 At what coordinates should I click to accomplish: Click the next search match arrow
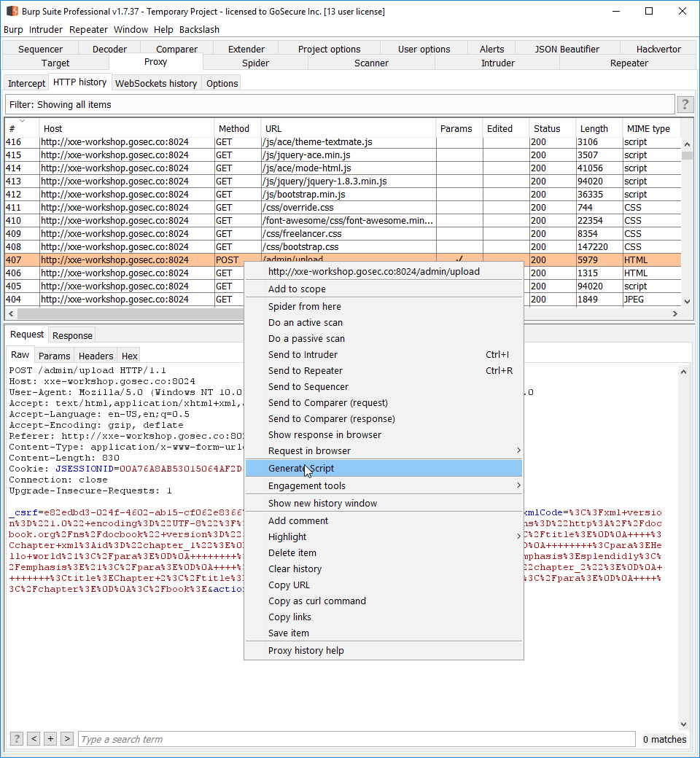[x=67, y=738]
